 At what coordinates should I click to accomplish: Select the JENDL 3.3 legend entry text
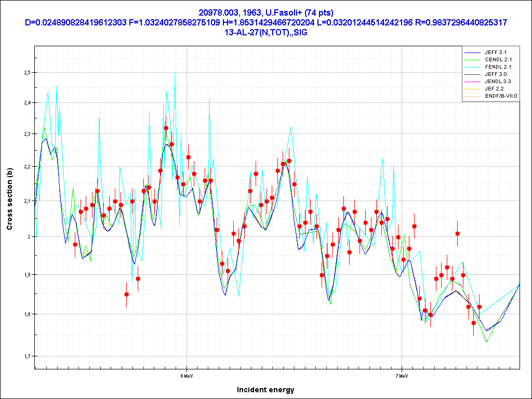(x=498, y=82)
